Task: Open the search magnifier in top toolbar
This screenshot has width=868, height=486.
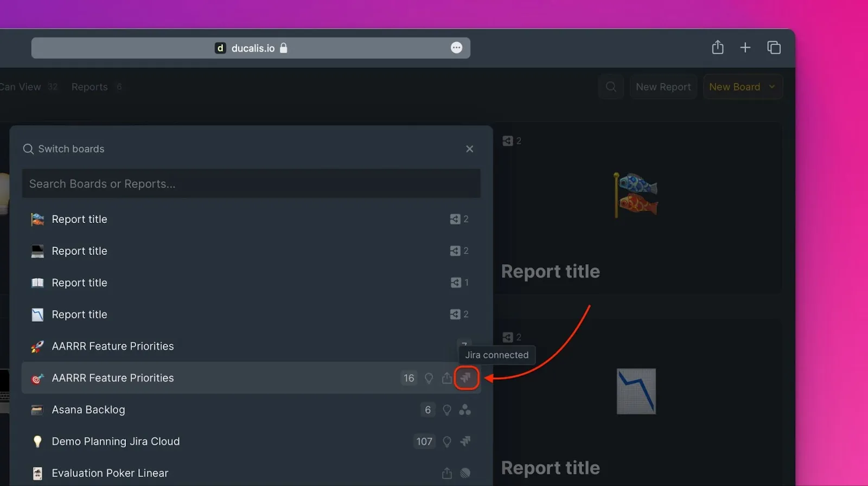Action: 611,87
